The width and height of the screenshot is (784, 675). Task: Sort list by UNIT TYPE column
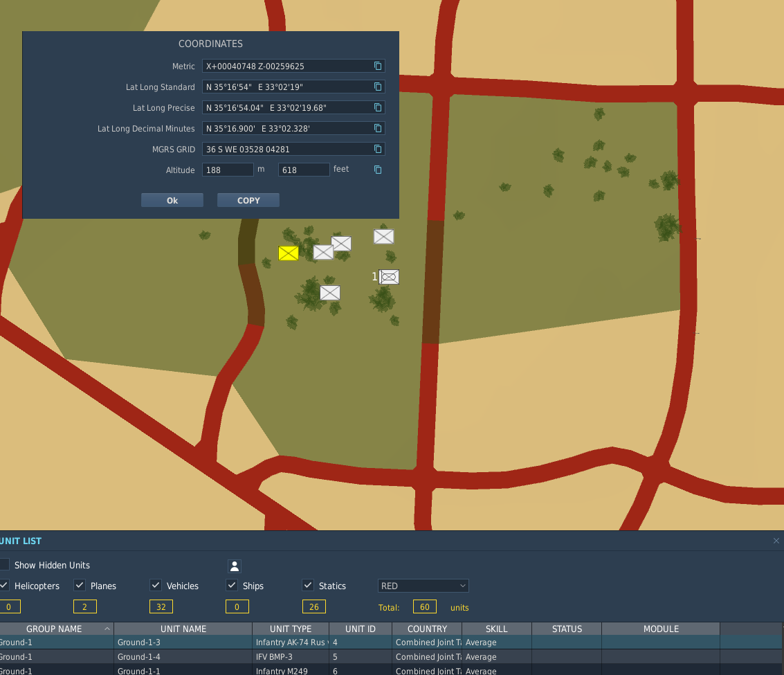[x=291, y=629]
